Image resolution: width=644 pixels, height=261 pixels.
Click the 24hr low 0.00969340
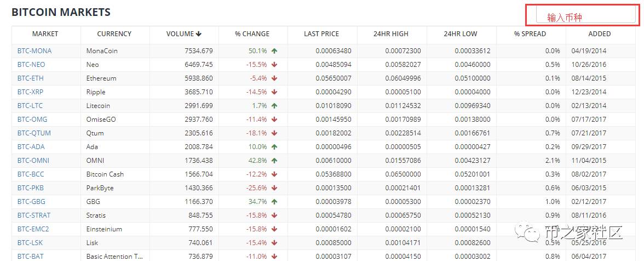pos(472,106)
